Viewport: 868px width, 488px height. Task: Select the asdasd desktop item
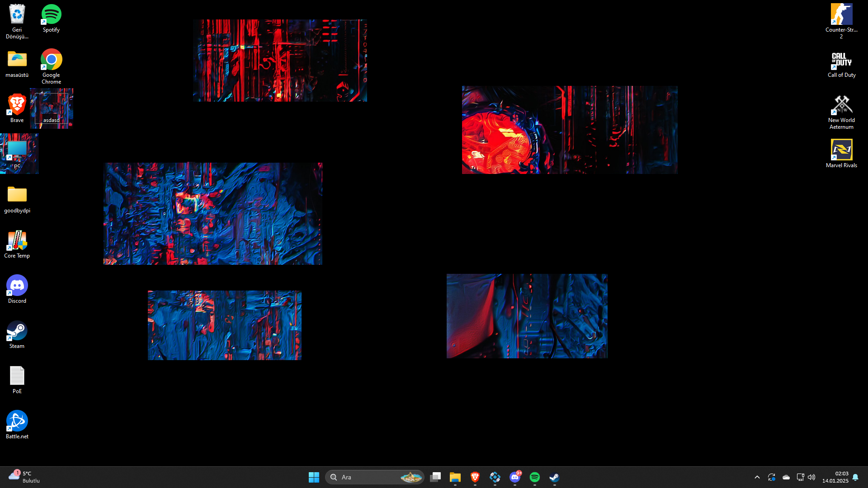pyautogui.click(x=51, y=108)
